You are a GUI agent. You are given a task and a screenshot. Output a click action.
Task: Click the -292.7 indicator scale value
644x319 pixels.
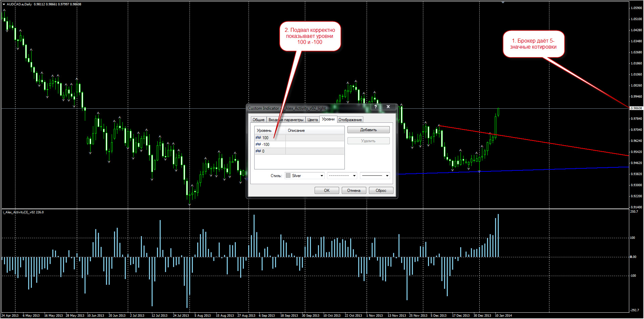coord(635,310)
